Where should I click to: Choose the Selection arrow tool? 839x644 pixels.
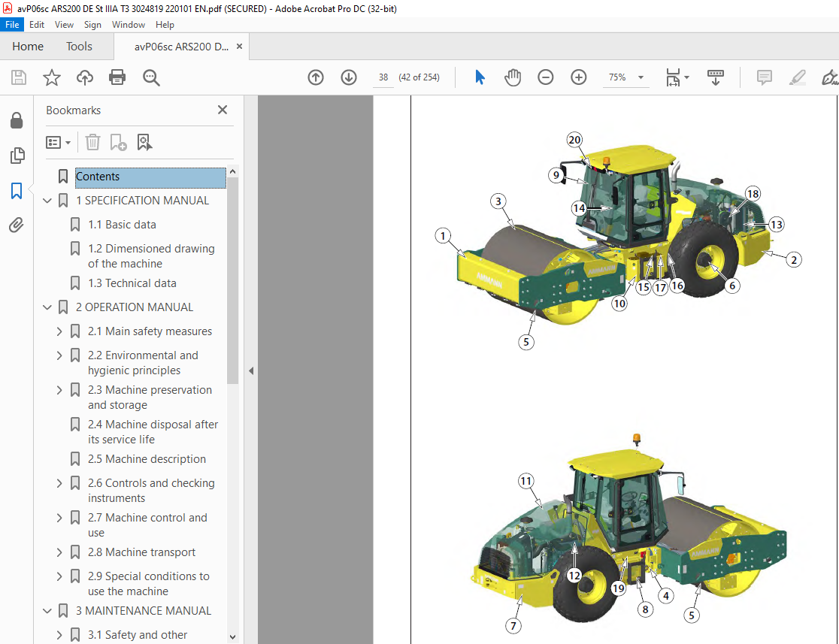[480, 77]
